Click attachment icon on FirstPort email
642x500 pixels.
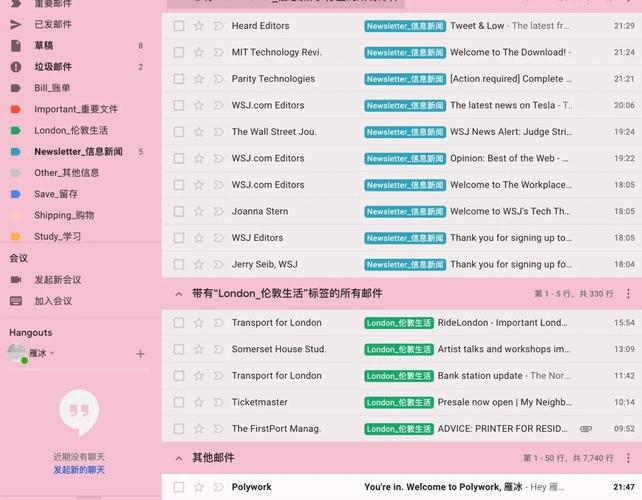(586, 429)
